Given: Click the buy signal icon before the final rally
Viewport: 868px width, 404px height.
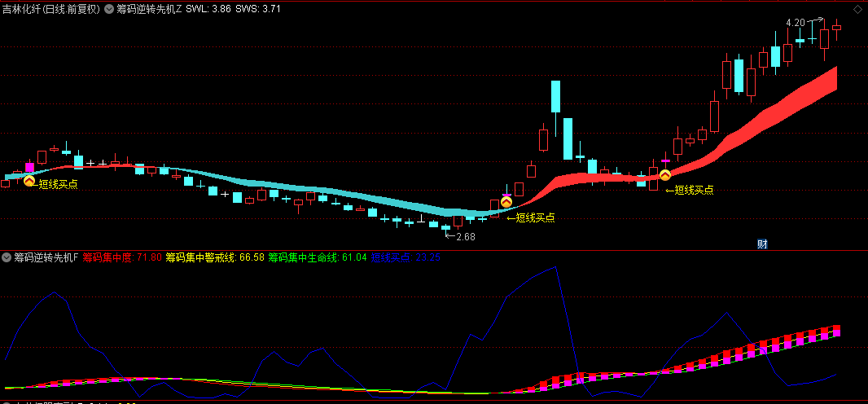Looking at the screenshot, I should click(x=664, y=175).
